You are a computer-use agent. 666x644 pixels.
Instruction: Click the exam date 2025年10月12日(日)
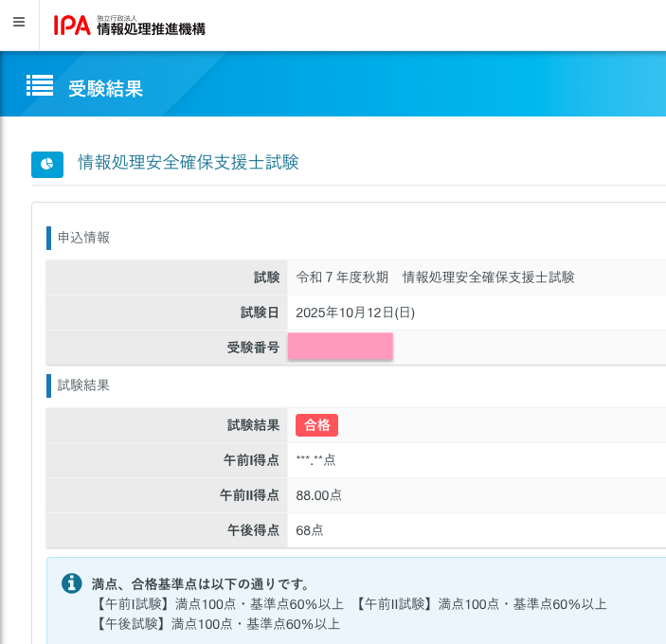click(355, 313)
